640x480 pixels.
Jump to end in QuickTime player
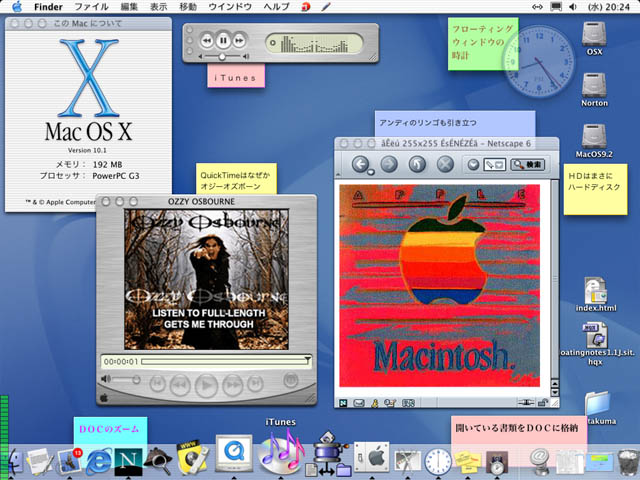click(255, 383)
